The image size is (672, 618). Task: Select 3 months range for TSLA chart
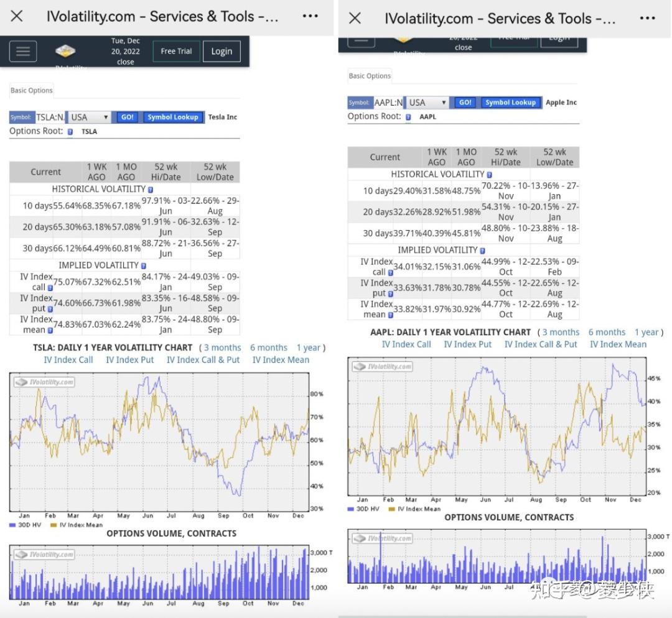coord(222,348)
